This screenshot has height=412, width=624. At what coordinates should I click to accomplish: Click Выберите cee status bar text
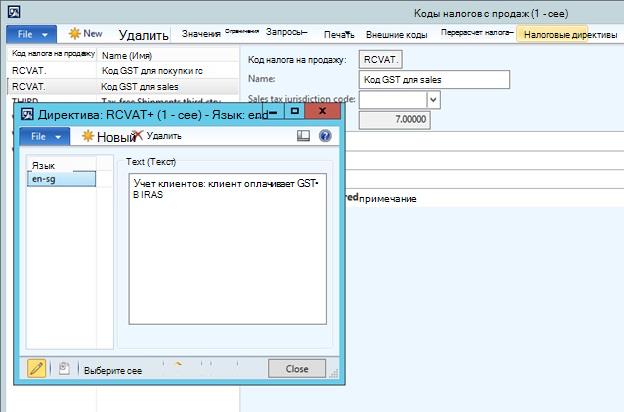[x=113, y=371]
